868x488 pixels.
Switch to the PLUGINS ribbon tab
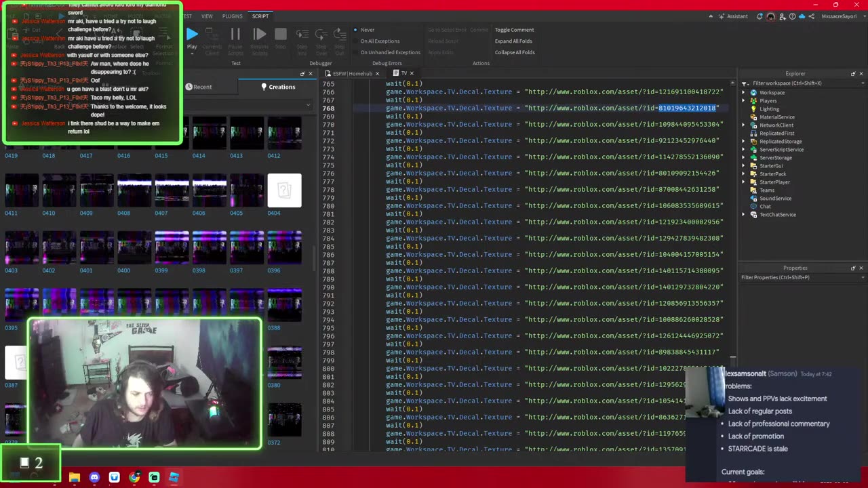[232, 16]
